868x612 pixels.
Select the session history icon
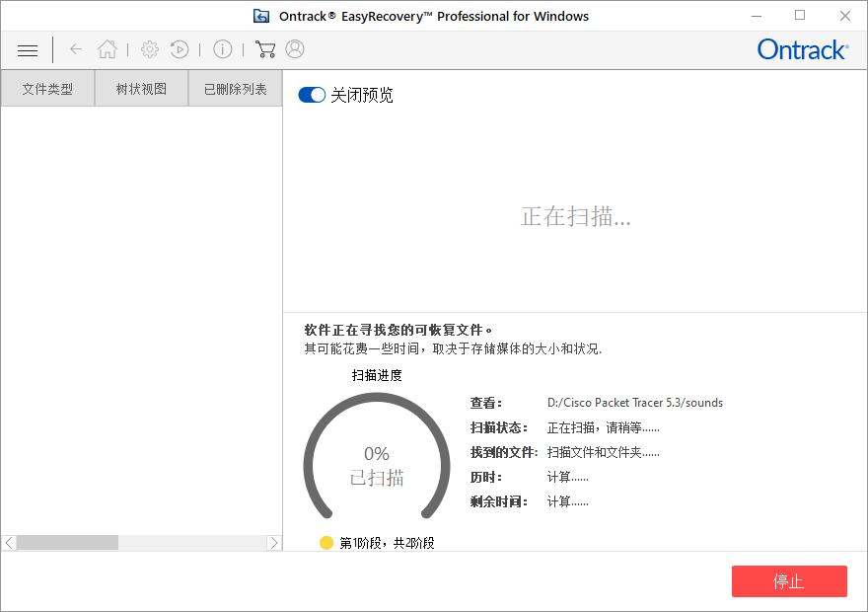180,48
